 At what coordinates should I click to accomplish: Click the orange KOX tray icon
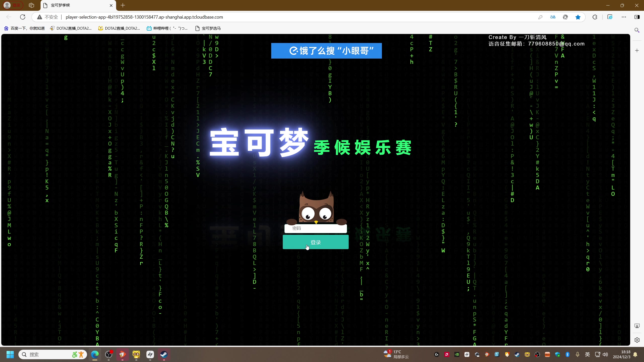click(547, 354)
